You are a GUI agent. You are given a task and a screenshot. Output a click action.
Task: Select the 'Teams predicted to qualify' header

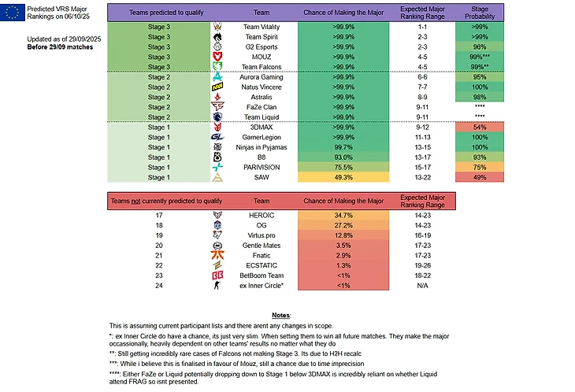[158, 12]
